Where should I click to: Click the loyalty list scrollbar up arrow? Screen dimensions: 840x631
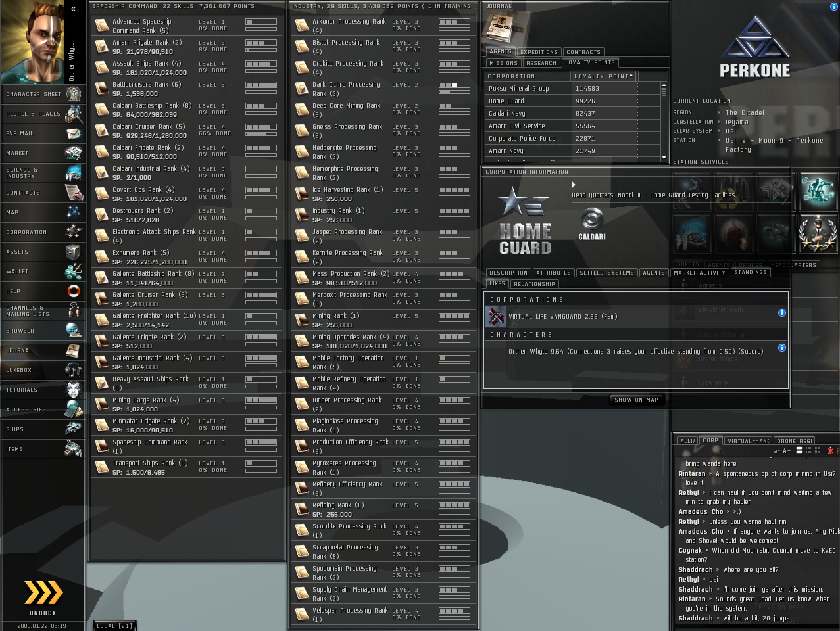point(664,85)
